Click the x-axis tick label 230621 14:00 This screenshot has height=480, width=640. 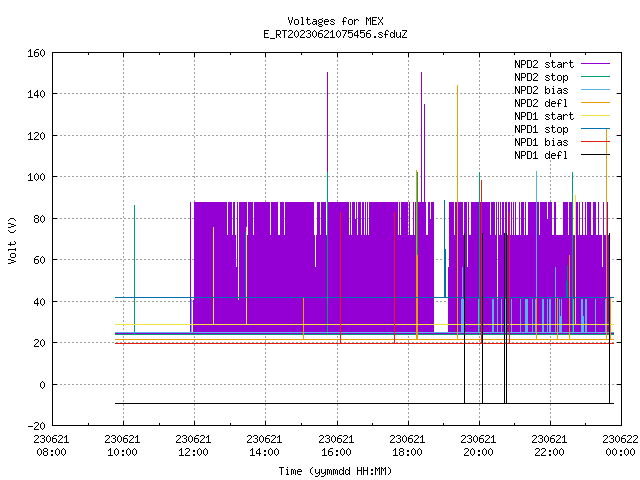click(x=264, y=446)
